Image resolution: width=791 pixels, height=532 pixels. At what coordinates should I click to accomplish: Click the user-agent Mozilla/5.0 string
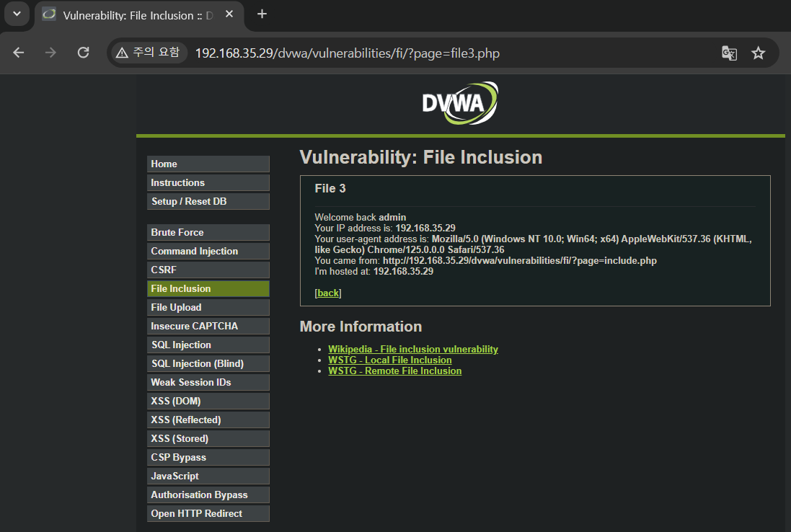[x=533, y=244]
